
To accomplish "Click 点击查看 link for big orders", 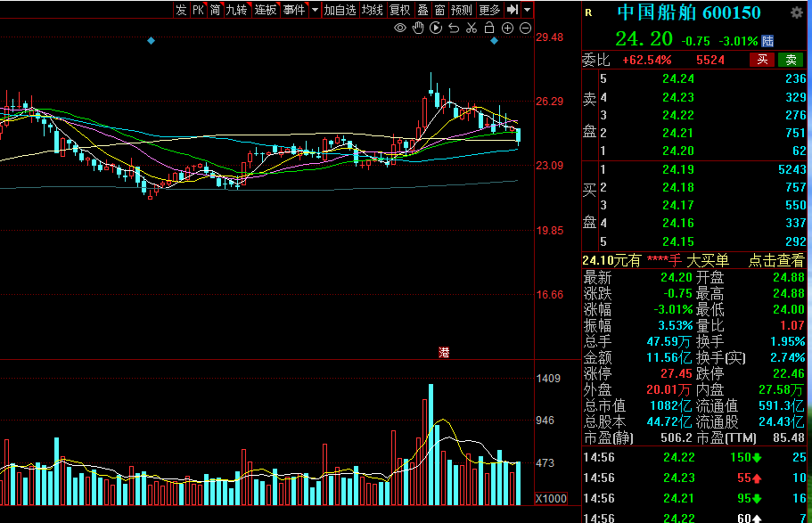I will [775, 260].
